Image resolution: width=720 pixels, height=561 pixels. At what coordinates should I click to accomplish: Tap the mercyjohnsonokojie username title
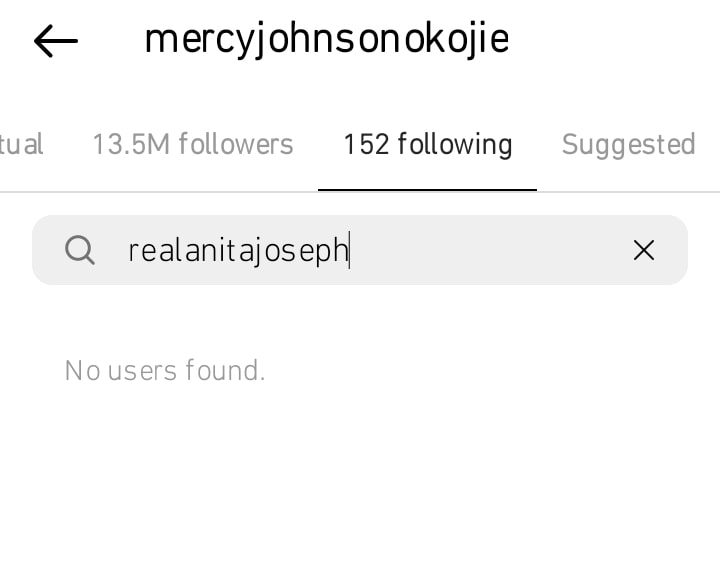point(327,40)
